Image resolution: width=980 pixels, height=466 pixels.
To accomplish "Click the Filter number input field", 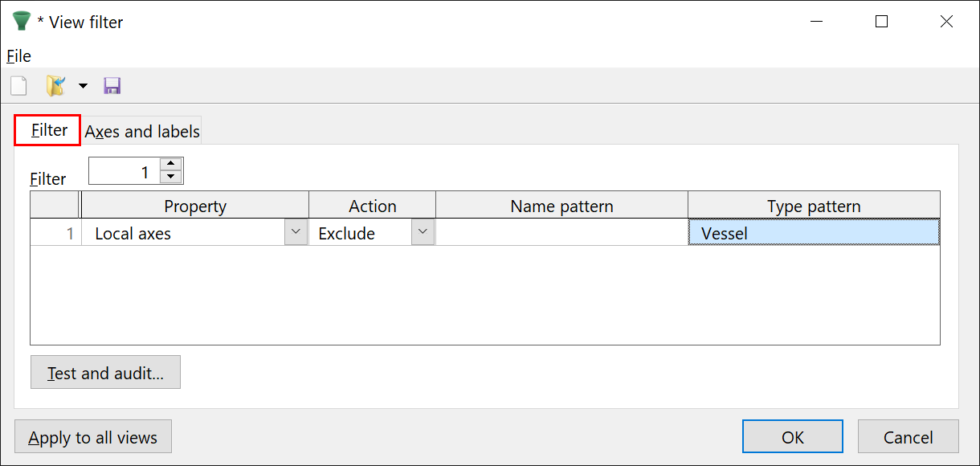I will (x=124, y=171).
